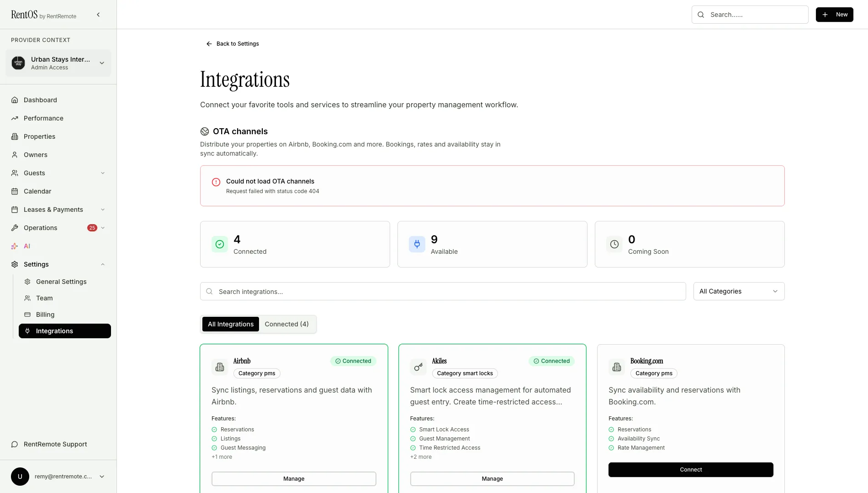Viewport: 868px width, 493px height.
Task: Go to Properties in the sidebar
Action: [58, 136]
